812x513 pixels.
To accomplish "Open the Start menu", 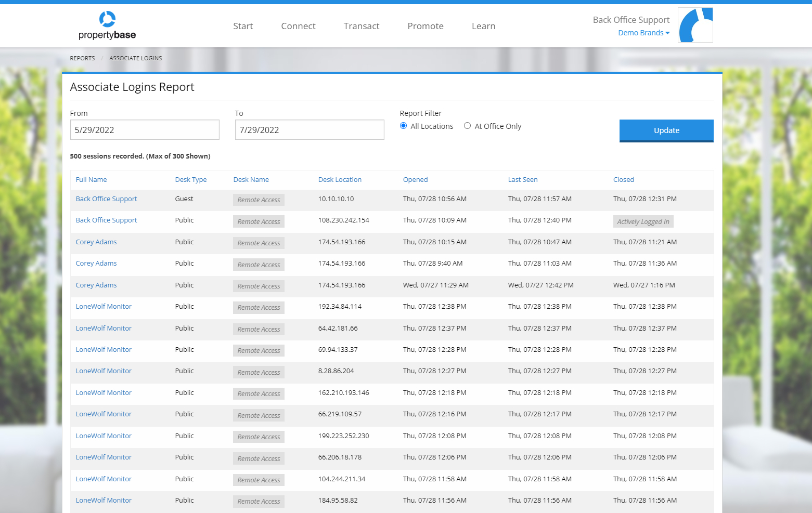I will pyautogui.click(x=243, y=25).
